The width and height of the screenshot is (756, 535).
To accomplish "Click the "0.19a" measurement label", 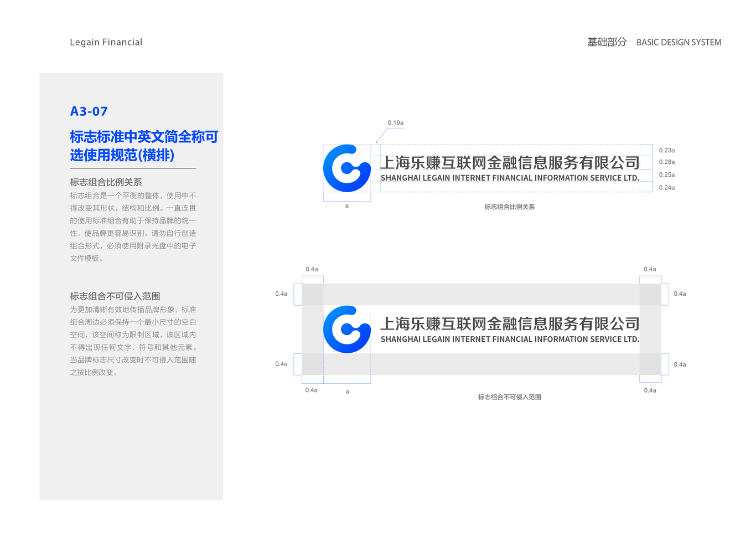I will click(x=395, y=123).
